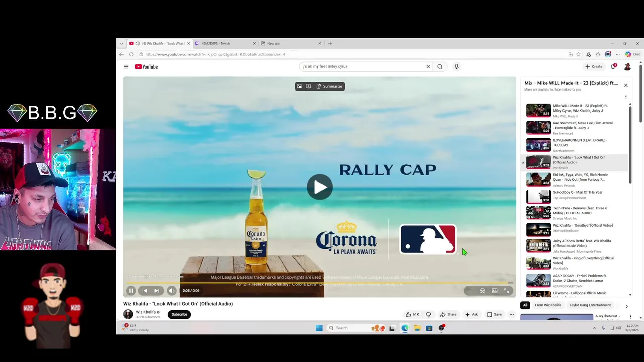Dislike the video

[428, 314]
